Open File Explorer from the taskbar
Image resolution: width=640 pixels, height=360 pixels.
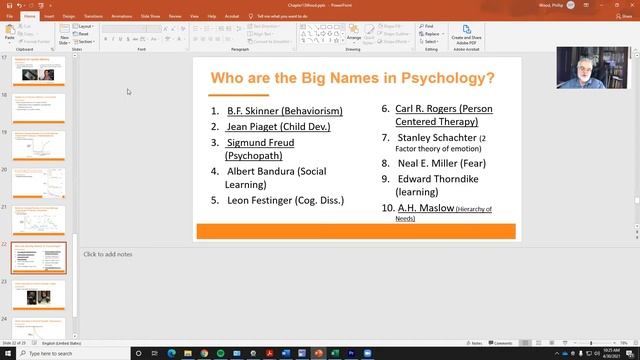pyautogui.click(x=188, y=353)
